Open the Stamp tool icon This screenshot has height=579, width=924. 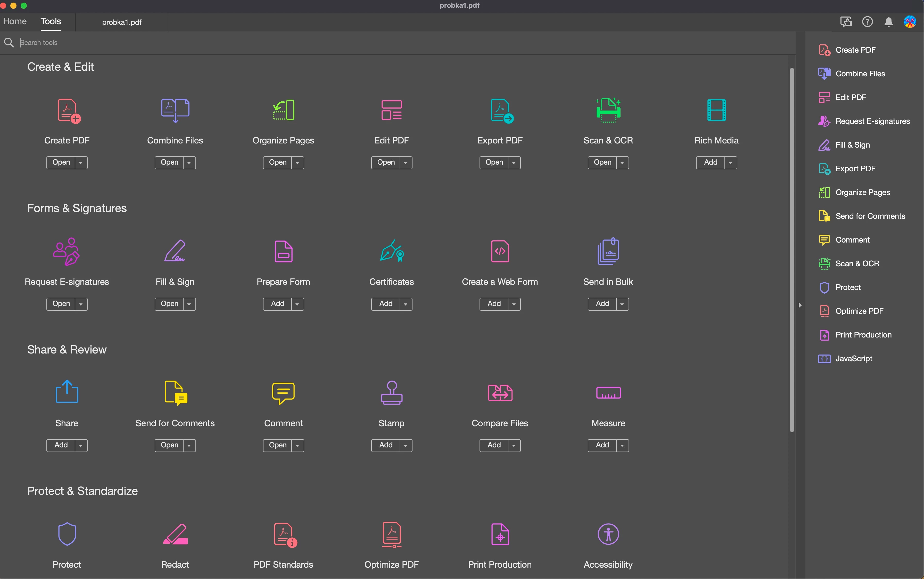click(391, 393)
